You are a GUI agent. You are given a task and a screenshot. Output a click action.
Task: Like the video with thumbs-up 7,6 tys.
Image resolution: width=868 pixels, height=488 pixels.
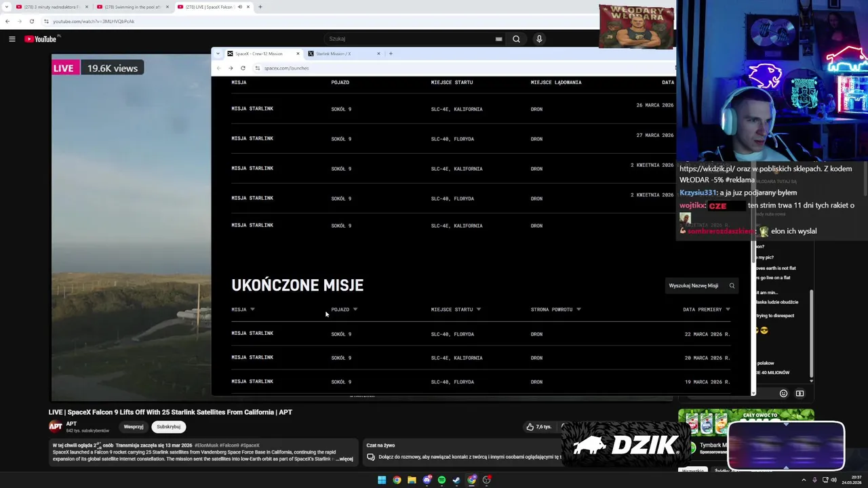click(x=539, y=426)
